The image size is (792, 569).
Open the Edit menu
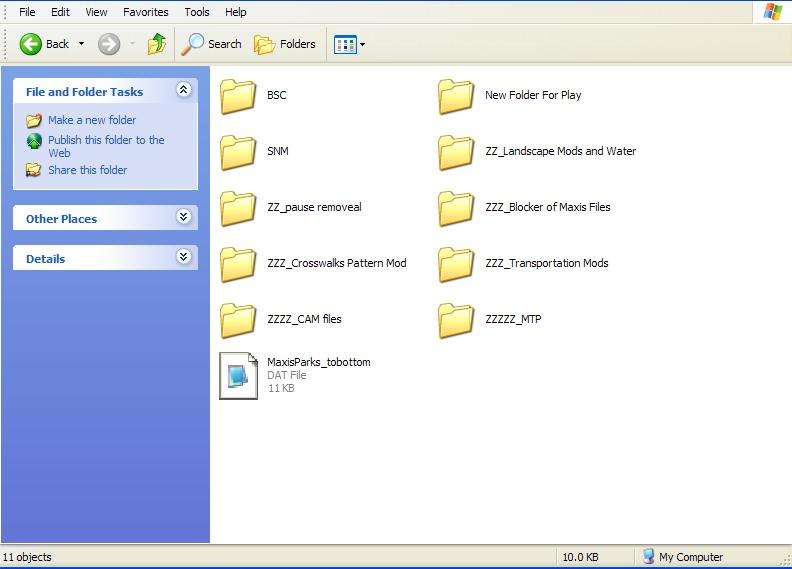60,12
